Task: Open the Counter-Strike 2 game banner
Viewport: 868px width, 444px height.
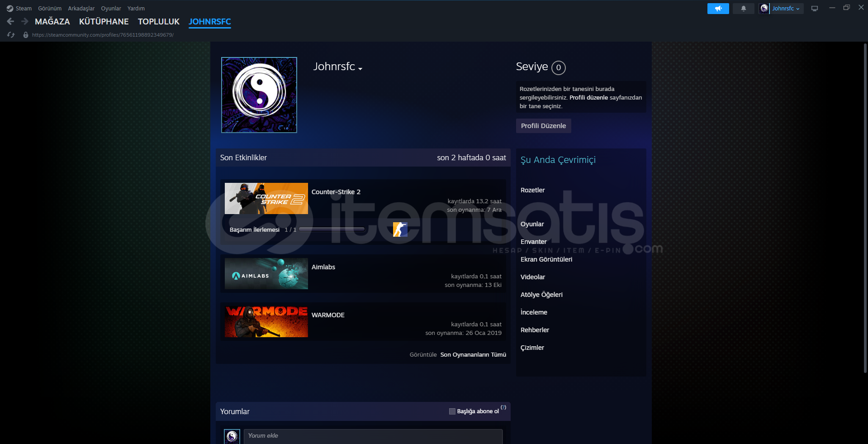Action: pos(266,198)
